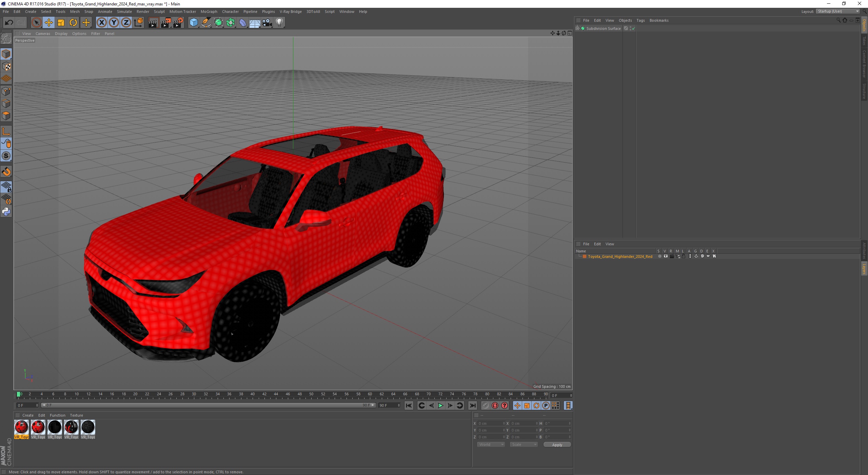
Task: Enable the Rotate tool
Action: (73, 22)
